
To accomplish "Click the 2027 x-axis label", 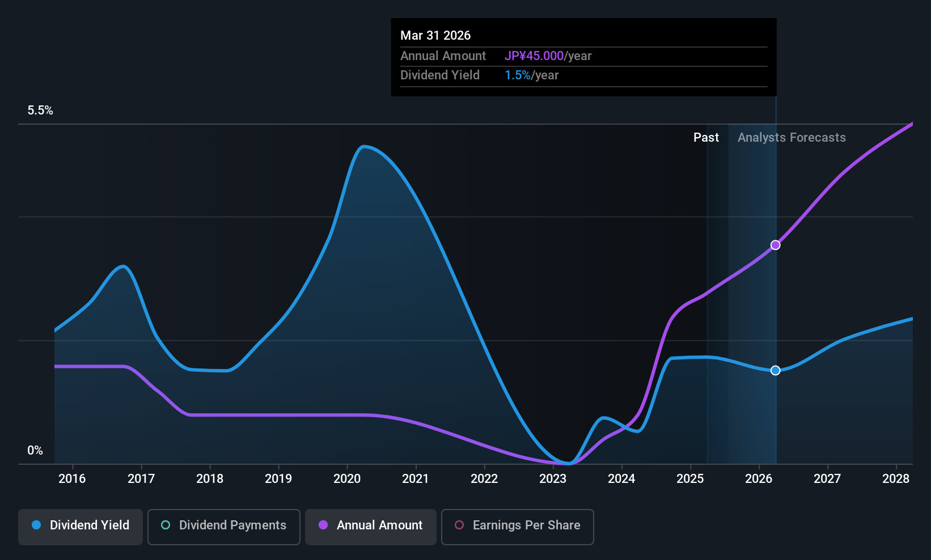I will point(827,479).
